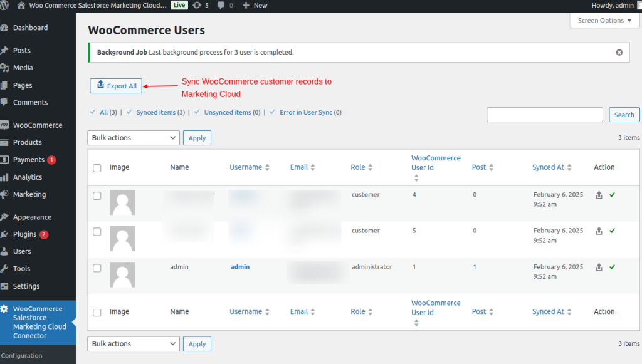Click the export icon for user 4

[599, 195]
